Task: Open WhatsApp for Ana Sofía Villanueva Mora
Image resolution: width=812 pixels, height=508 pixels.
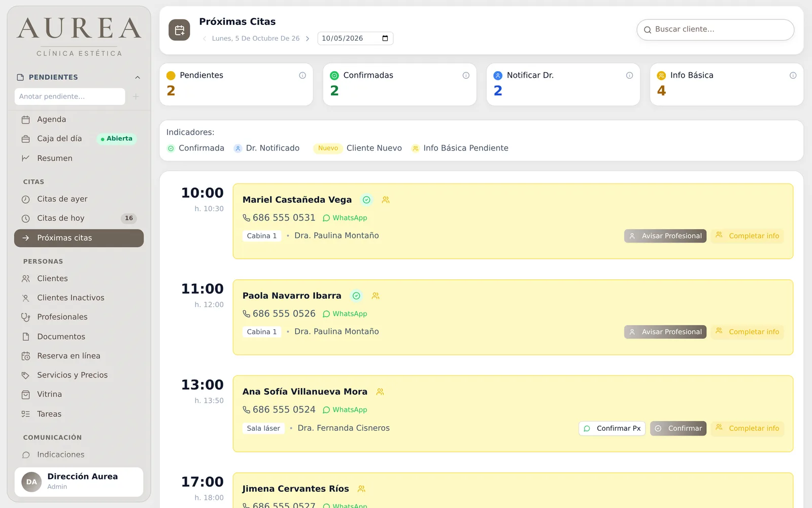Action: click(345, 410)
